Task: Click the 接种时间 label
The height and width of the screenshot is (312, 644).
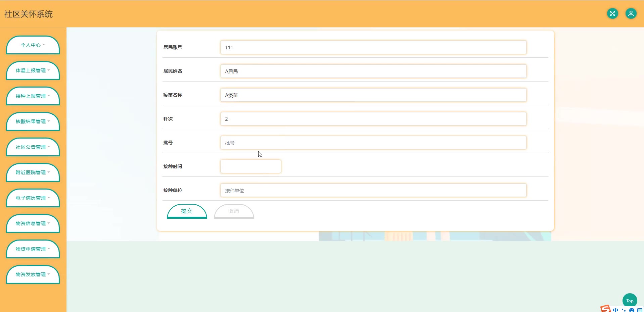Action: pyautogui.click(x=173, y=166)
